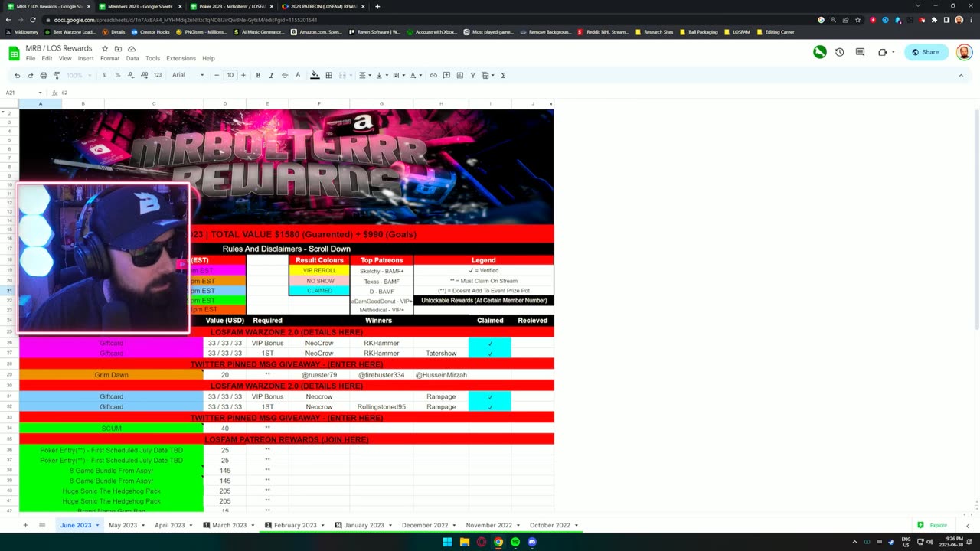This screenshot has height=551, width=980.
Task: Reload the page in browser
Action: click(x=33, y=20)
